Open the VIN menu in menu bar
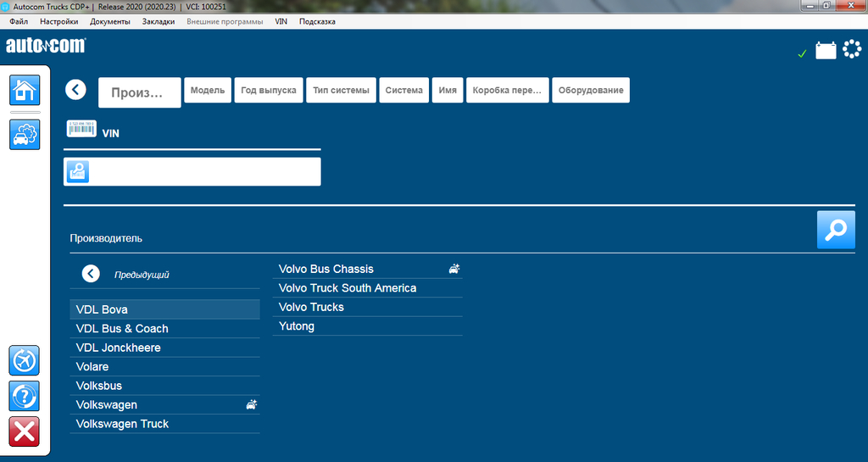This screenshot has height=462, width=868. [281, 21]
